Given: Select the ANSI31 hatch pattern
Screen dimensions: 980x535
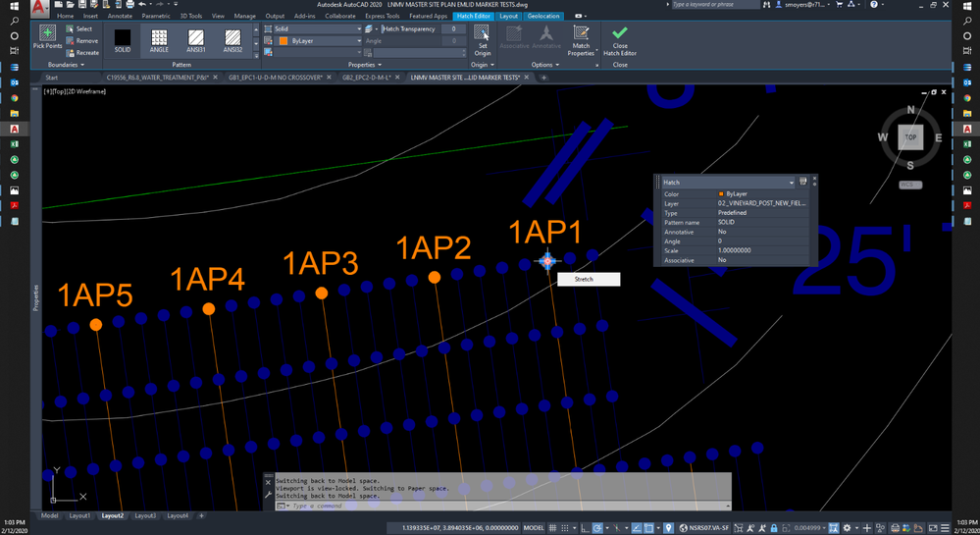Looking at the screenshot, I should 196,39.
